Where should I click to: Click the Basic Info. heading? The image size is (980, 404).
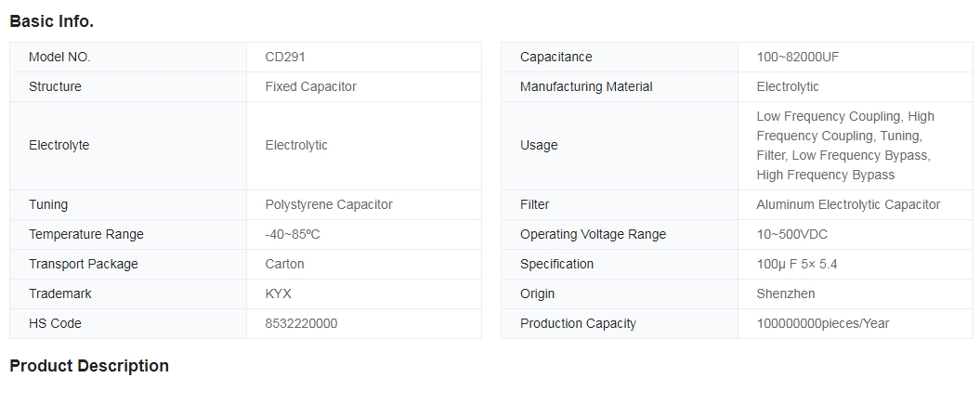(52, 21)
